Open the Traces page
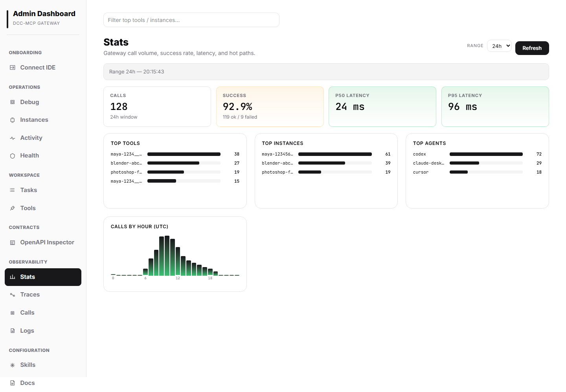The height and width of the screenshot is (392, 566). (x=43, y=295)
